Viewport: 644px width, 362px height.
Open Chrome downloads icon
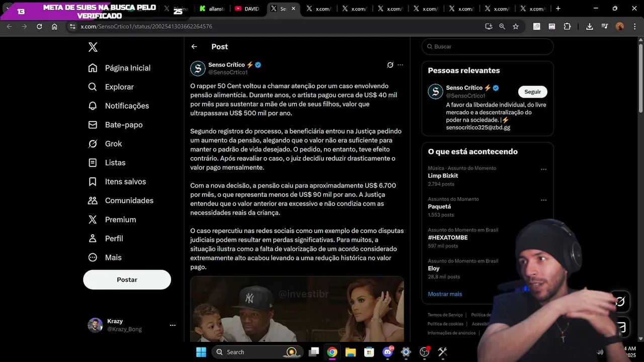[590, 27]
